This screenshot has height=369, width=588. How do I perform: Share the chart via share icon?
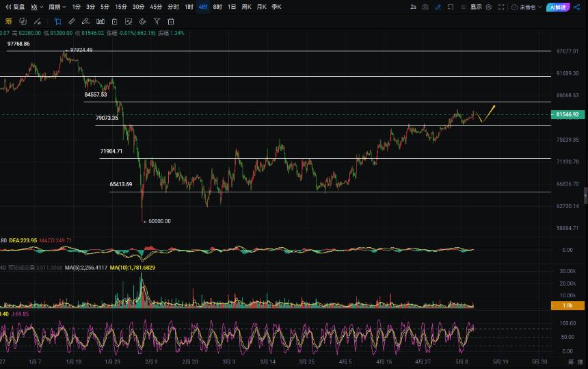pyautogui.click(x=577, y=7)
